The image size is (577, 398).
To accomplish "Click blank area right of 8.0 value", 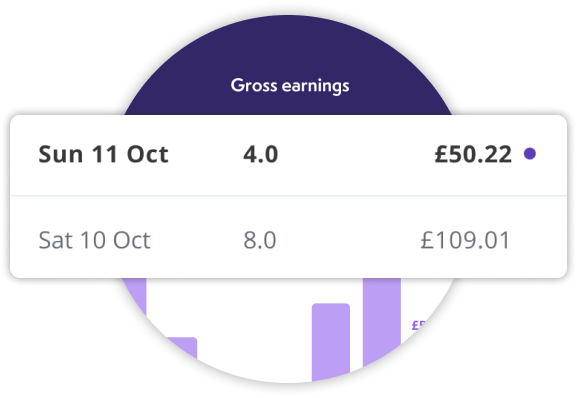I will point(348,240).
